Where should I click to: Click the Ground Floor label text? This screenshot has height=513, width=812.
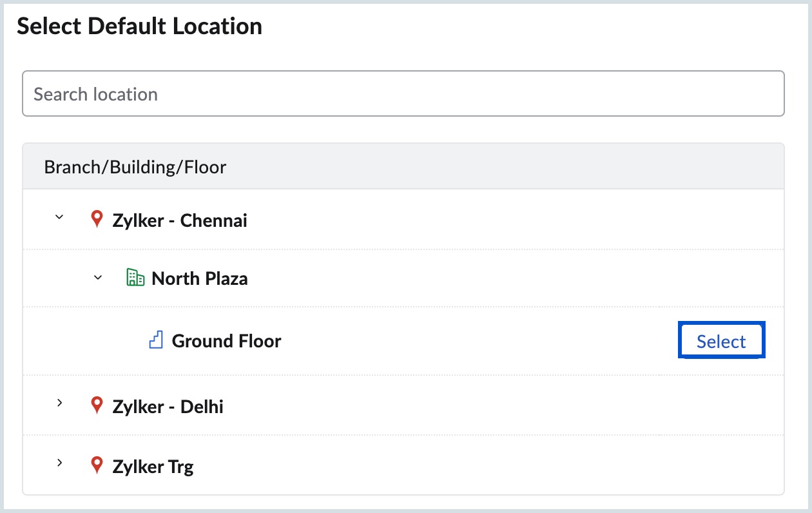(226, 340)
